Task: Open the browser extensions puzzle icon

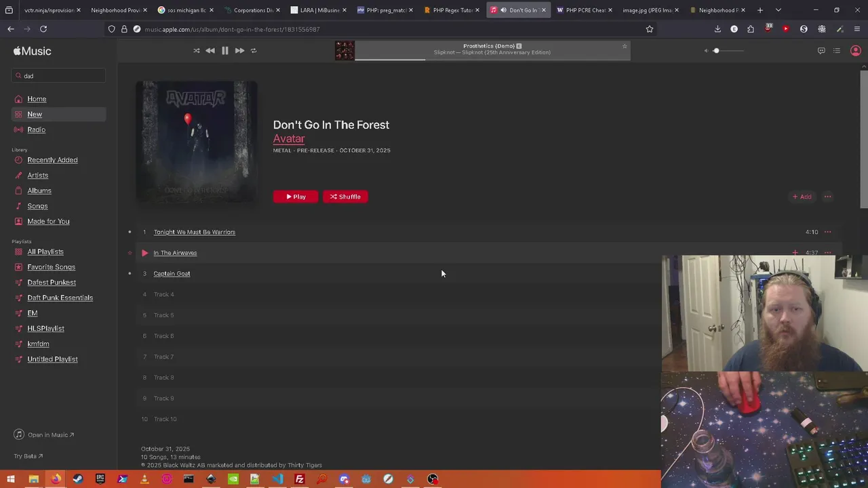Action: coord(751,29)
